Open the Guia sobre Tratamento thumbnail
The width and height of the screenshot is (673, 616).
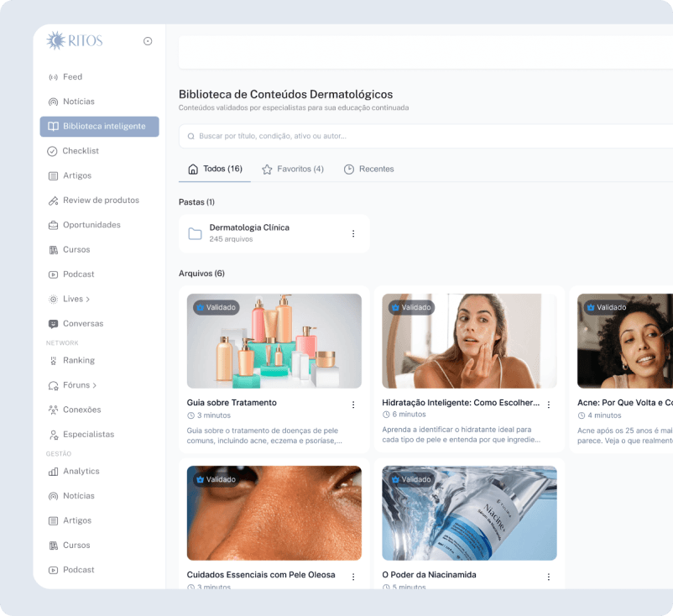pos(274,341)
